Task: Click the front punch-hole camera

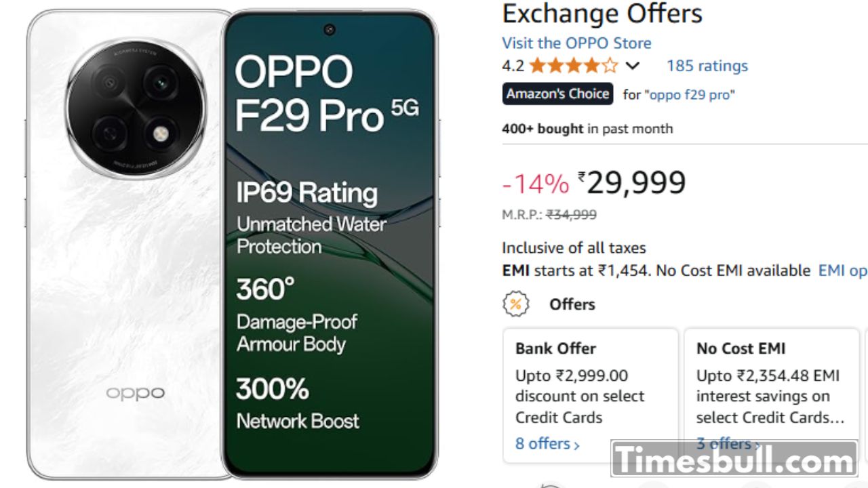Action: [x=330, y=29]
